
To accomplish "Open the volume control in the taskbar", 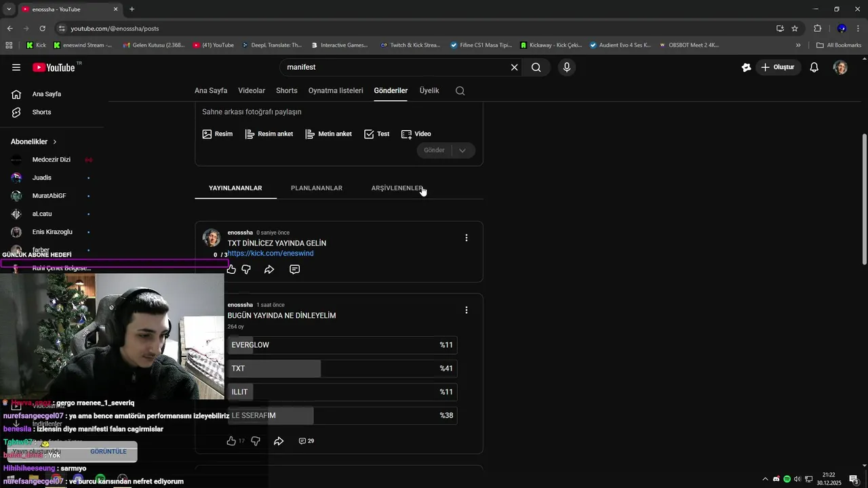I will click(x=797, y=479).
